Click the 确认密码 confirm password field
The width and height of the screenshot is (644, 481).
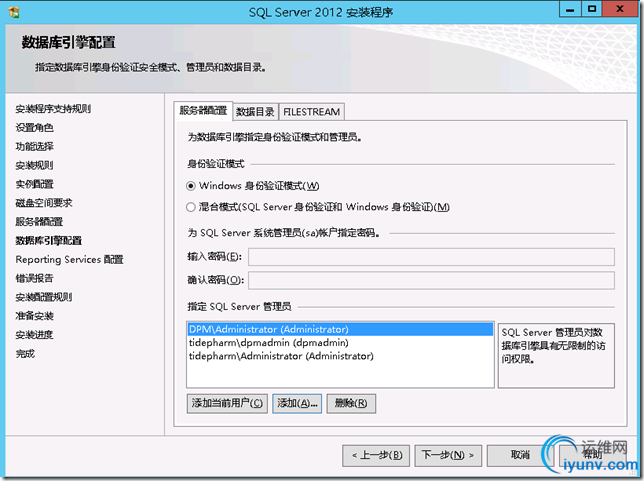[431, 280]
